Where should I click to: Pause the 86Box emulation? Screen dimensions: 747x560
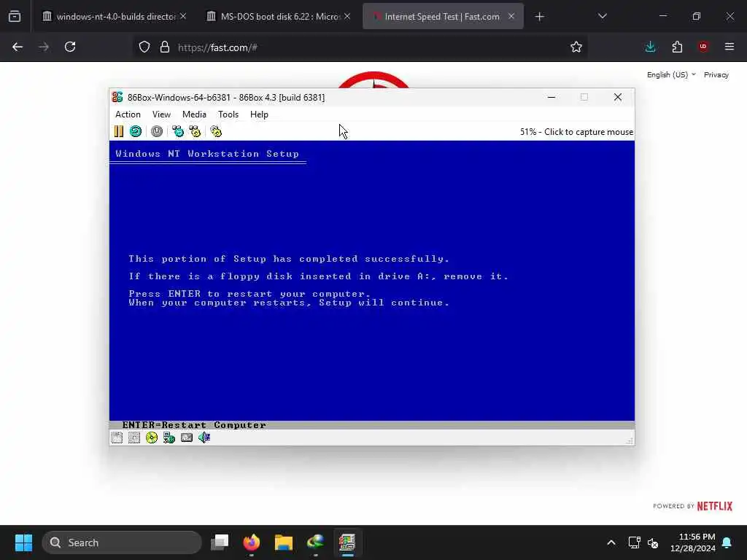pyautogui.click(x=119, y=131)
